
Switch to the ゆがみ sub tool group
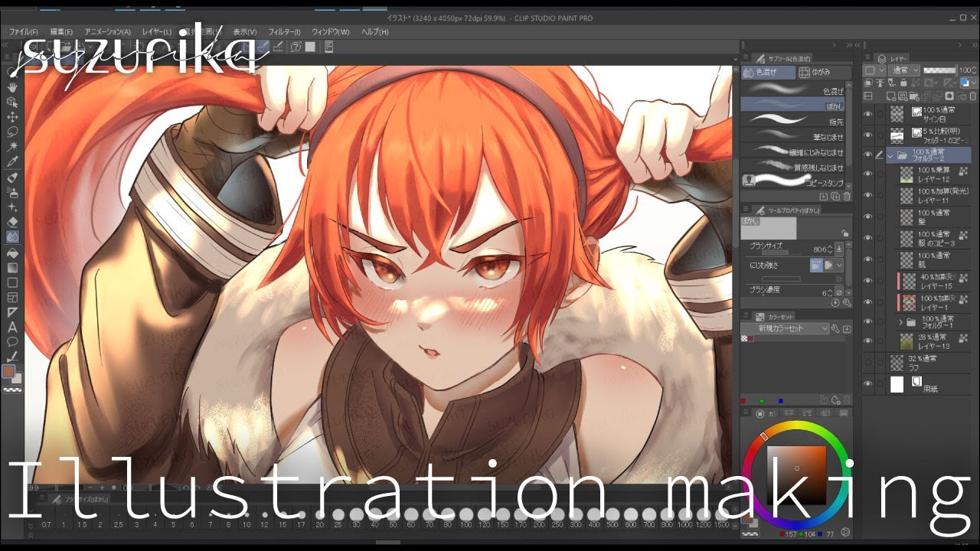pos(825,73)
